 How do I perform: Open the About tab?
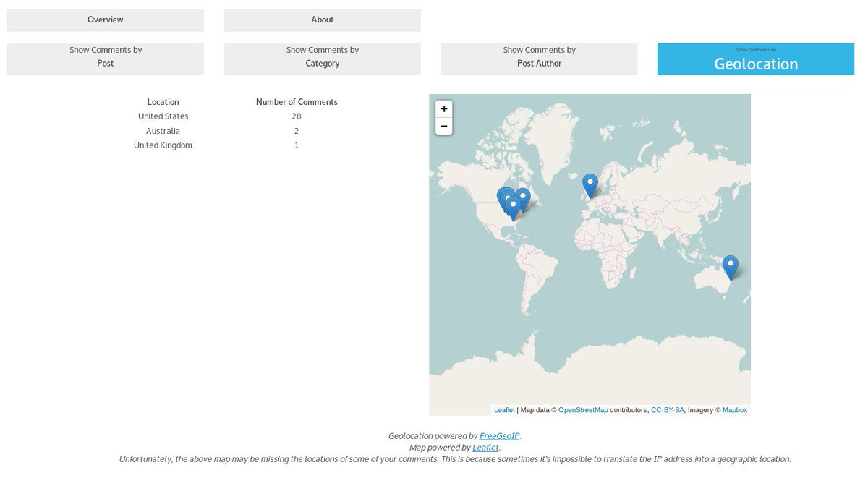pos(322,20)
